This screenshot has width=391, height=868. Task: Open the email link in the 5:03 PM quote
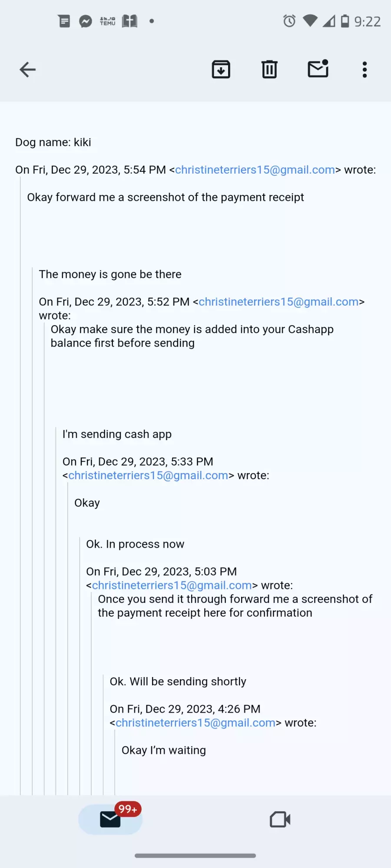[x=172, y=585]
